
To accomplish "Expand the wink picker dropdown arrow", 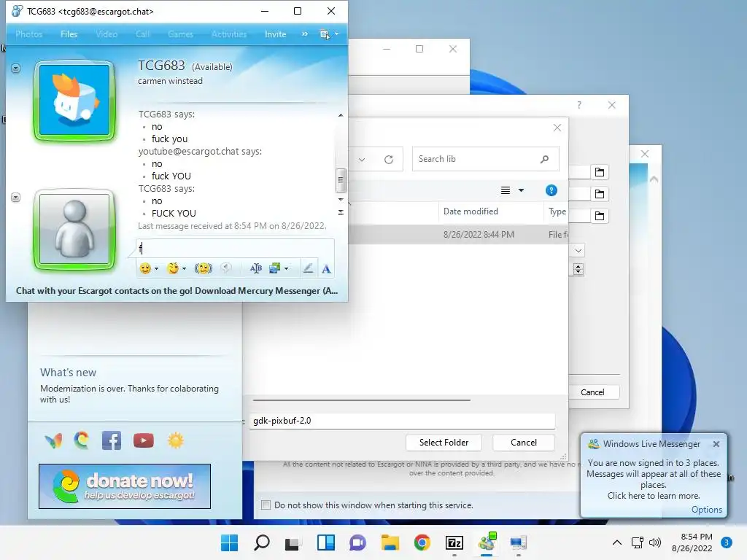I will (185, 269).
